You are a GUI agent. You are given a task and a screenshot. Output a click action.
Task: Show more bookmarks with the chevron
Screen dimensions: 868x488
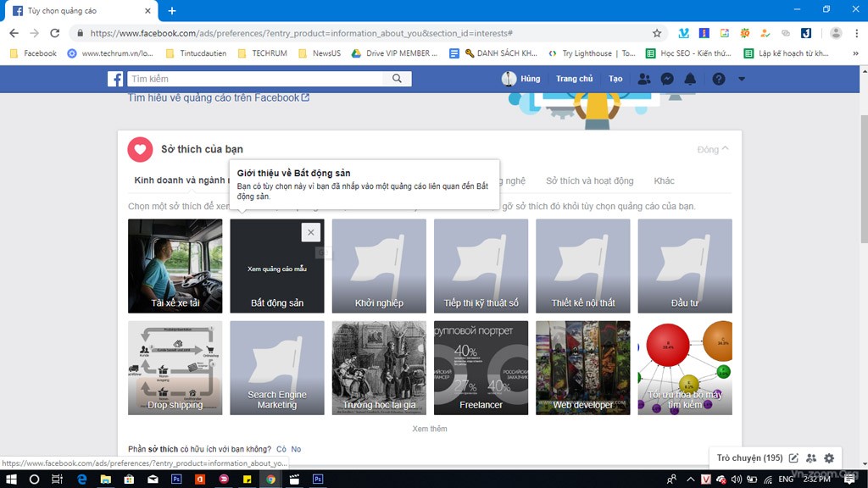pos(856,53)
